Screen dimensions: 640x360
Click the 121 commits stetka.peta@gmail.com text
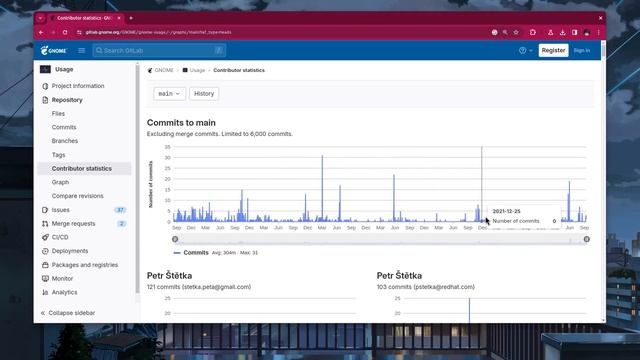[x=199, y=287]
